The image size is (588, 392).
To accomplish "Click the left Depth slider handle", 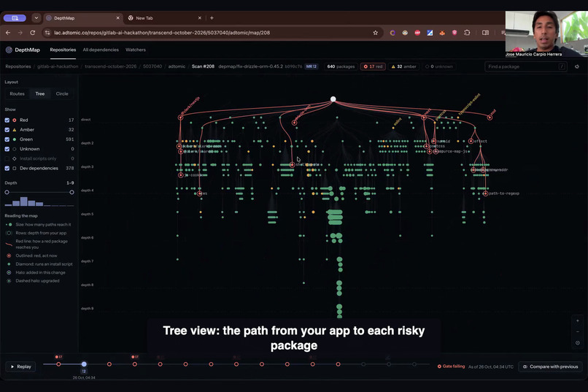I will pyautogui.click(x=7, y=192).
